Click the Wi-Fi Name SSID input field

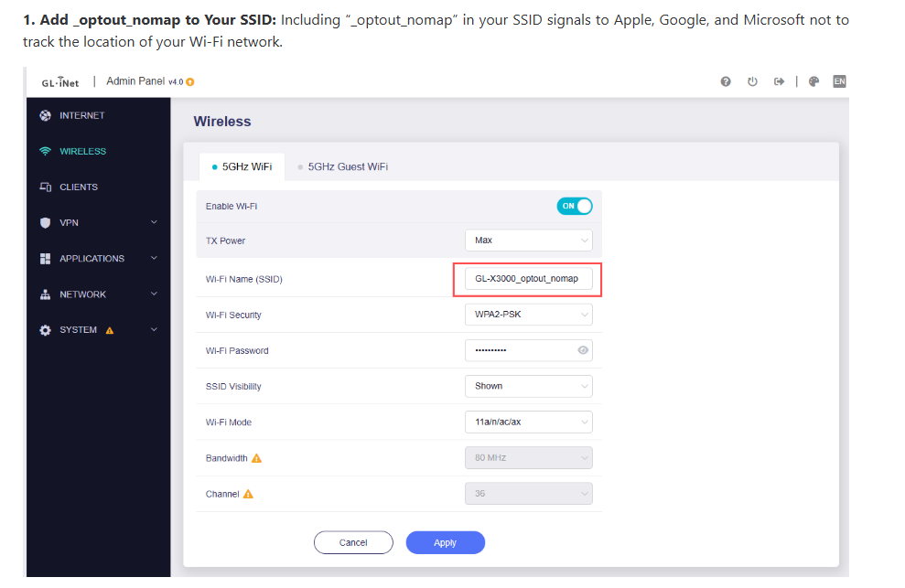click(527, 279)
